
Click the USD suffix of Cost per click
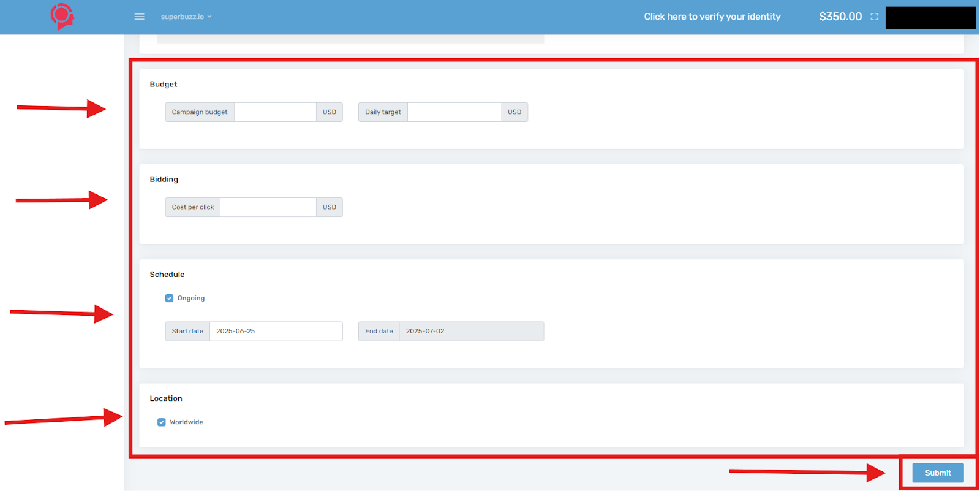point(330,207)
